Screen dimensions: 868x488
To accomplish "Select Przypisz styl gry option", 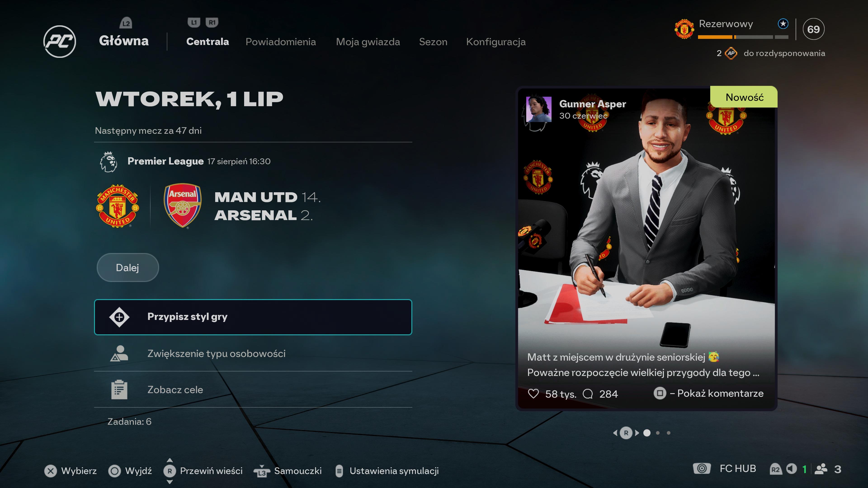I will tap(253, 317).
